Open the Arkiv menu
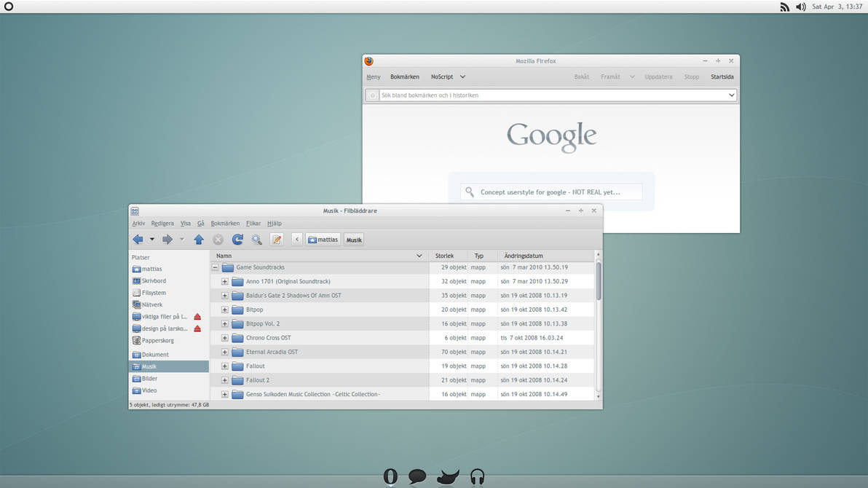 138,223
